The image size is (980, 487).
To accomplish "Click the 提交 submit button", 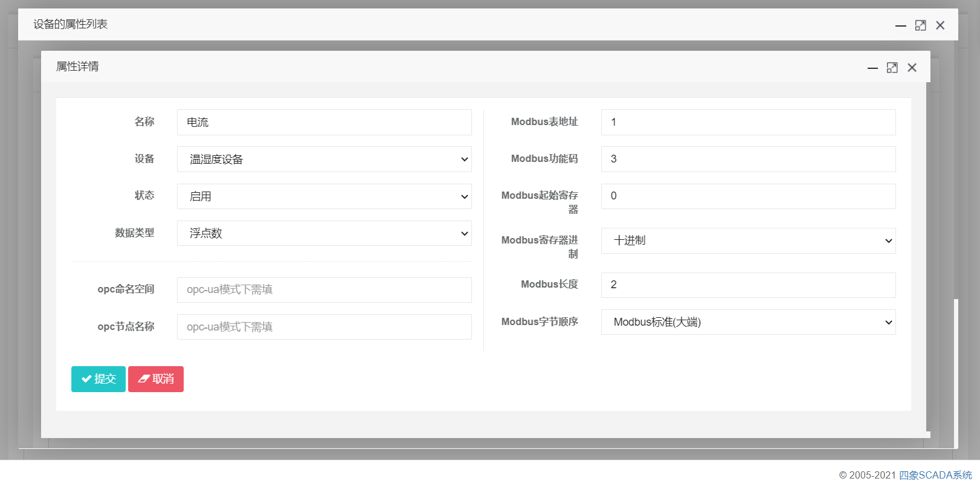I will pos(98,379).
